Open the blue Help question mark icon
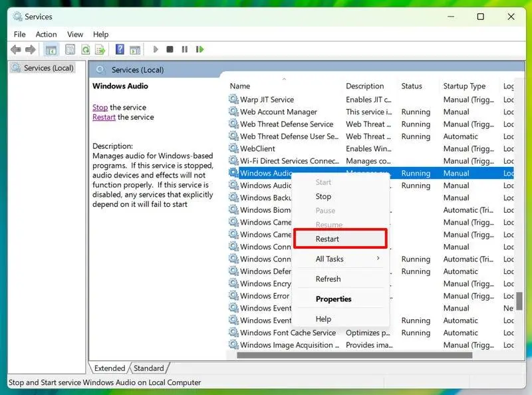This screenshot has height=395, width=532. click(x=120, y=49)
